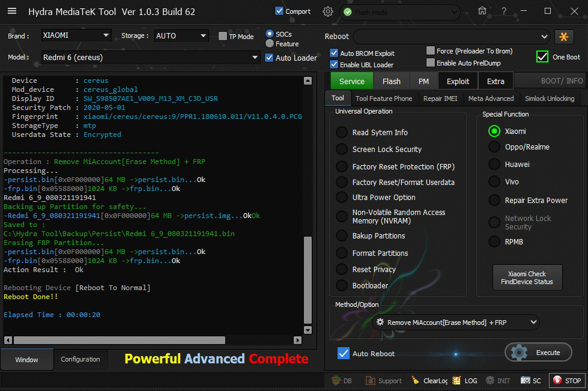Enable Force (Preloader To Brom) checkbox
This screenshot has width=588, height=391.
tap(431, 51)
